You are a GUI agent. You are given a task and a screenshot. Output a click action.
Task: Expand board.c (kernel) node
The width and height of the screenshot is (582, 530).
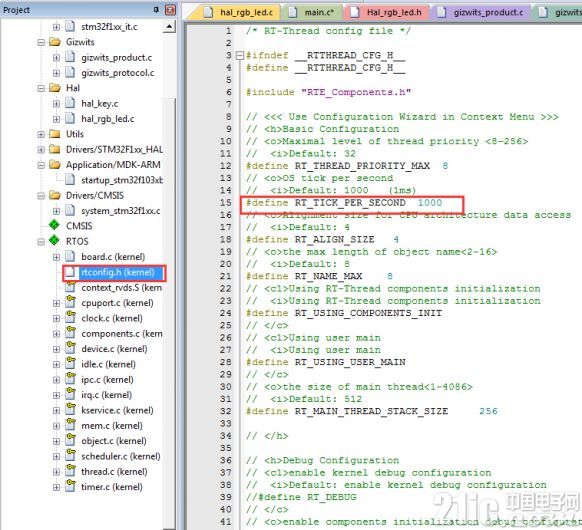(56, 257)
